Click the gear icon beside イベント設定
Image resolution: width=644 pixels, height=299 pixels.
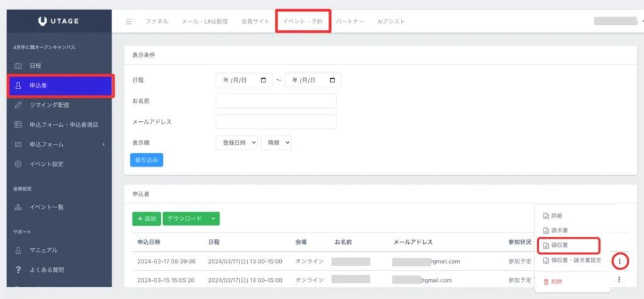pyautogui.click(x=18, y=164)
